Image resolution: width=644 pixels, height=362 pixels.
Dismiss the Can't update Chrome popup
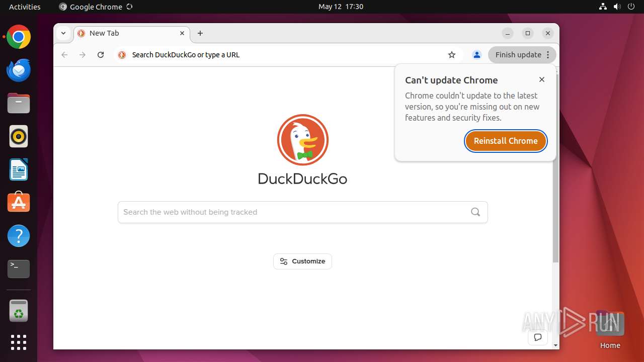tap(542, 79)
